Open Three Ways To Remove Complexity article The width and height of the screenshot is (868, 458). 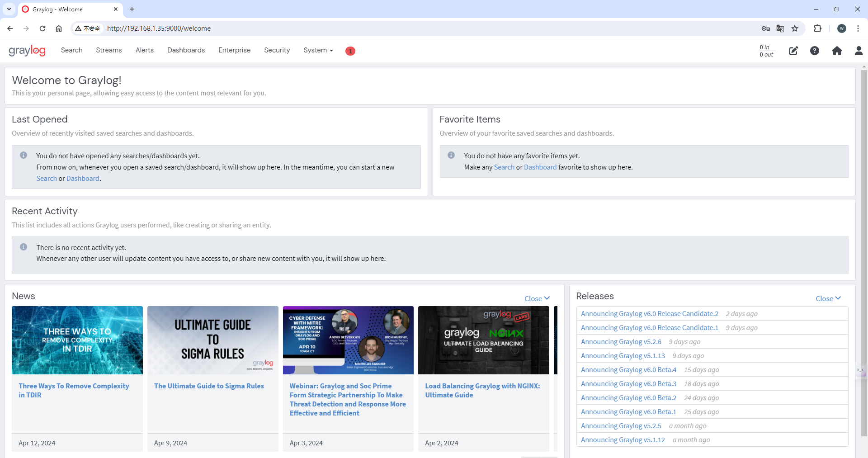click(74, 390)
